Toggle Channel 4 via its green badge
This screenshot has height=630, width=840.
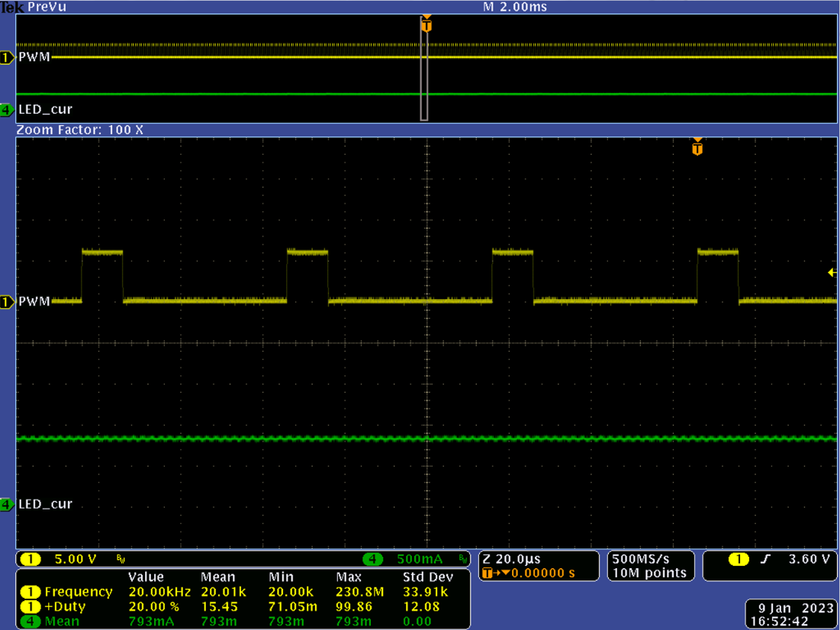[x=373, y=559]
